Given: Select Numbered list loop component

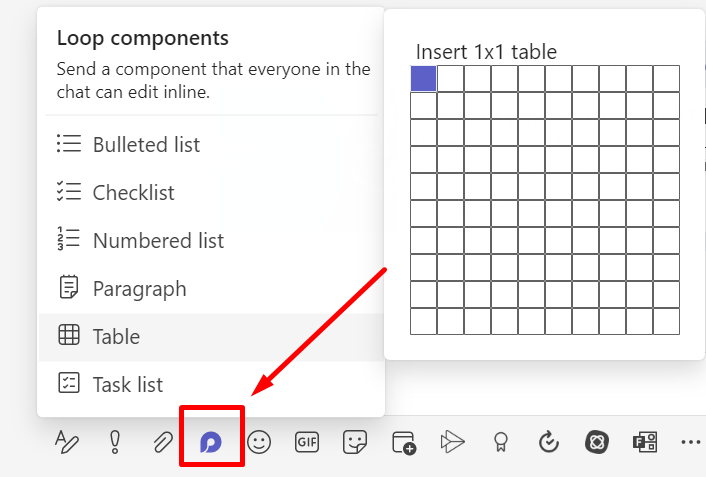Looking at the screenshot, I should coord(158,241).
